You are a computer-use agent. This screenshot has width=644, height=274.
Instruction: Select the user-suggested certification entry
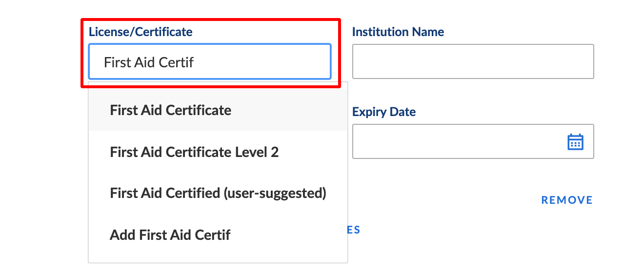(218, 194)
